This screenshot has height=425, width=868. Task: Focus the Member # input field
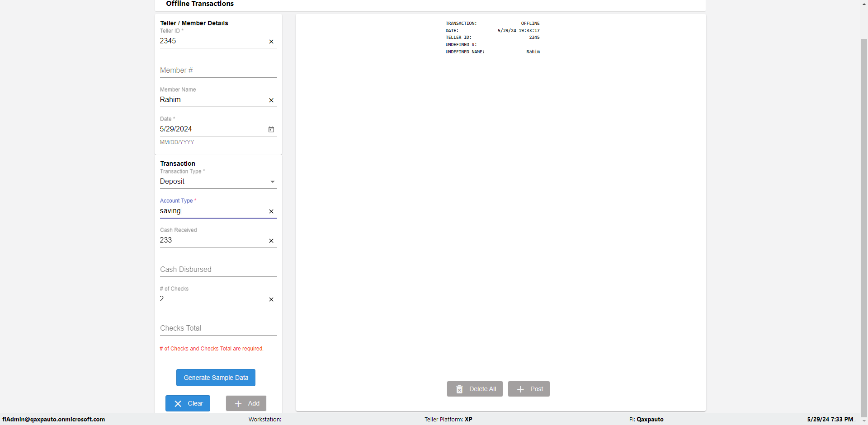[218, 70]
